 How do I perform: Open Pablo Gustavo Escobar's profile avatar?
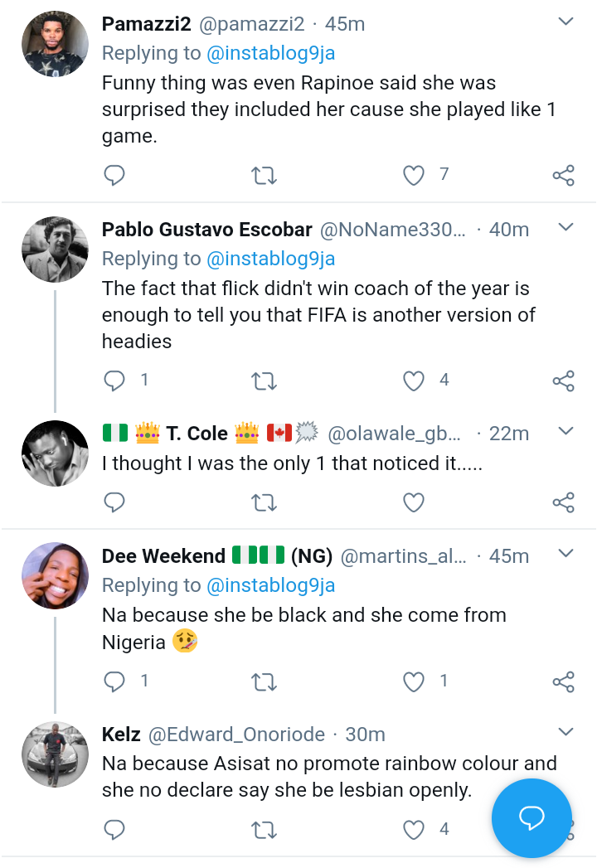pos(55,250)
